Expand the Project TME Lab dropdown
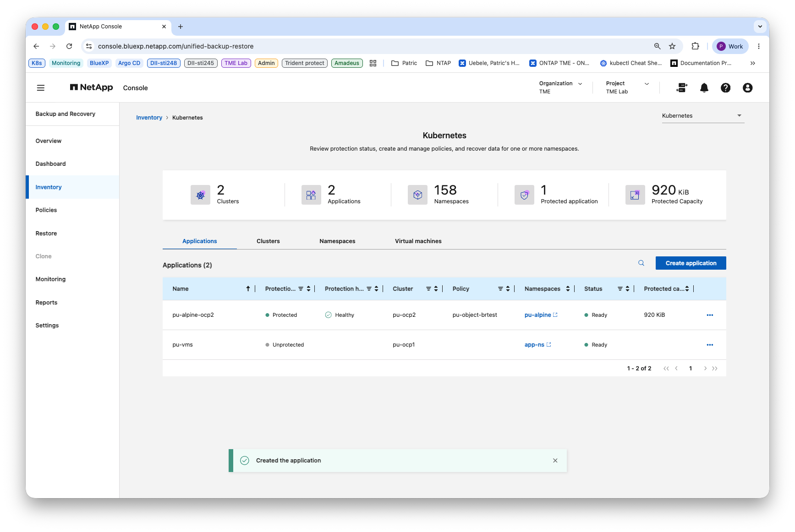795x532 pixels. click(627, 87)
